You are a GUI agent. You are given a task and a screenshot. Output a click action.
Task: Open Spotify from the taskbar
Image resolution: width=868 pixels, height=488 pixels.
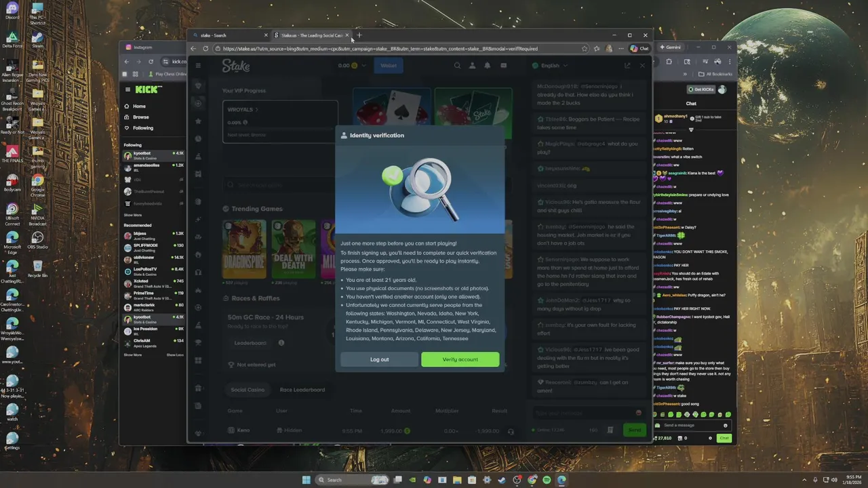(x=547, y=480)
